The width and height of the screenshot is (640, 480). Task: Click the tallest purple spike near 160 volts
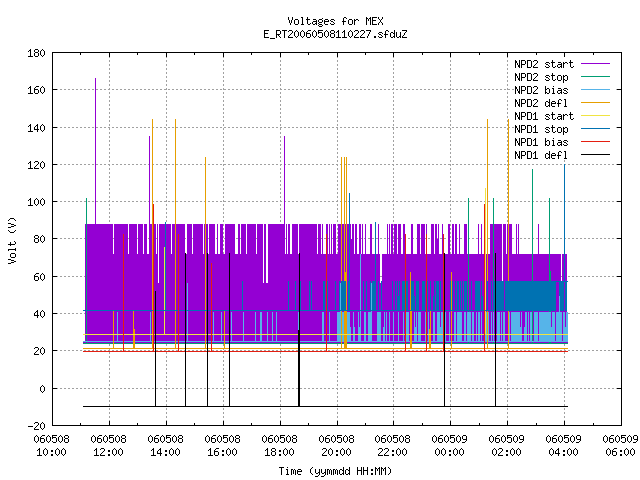click(96, 151)
